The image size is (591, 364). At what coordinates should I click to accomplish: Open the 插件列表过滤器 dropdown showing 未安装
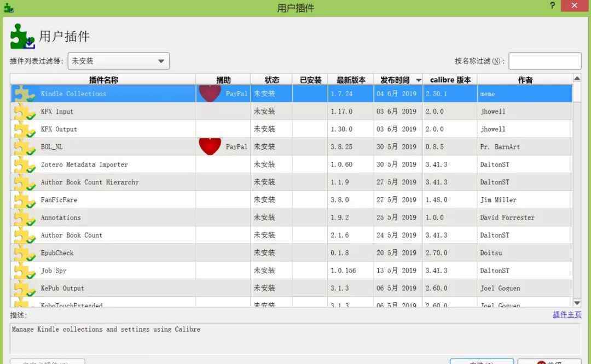(x=118, y=61)
